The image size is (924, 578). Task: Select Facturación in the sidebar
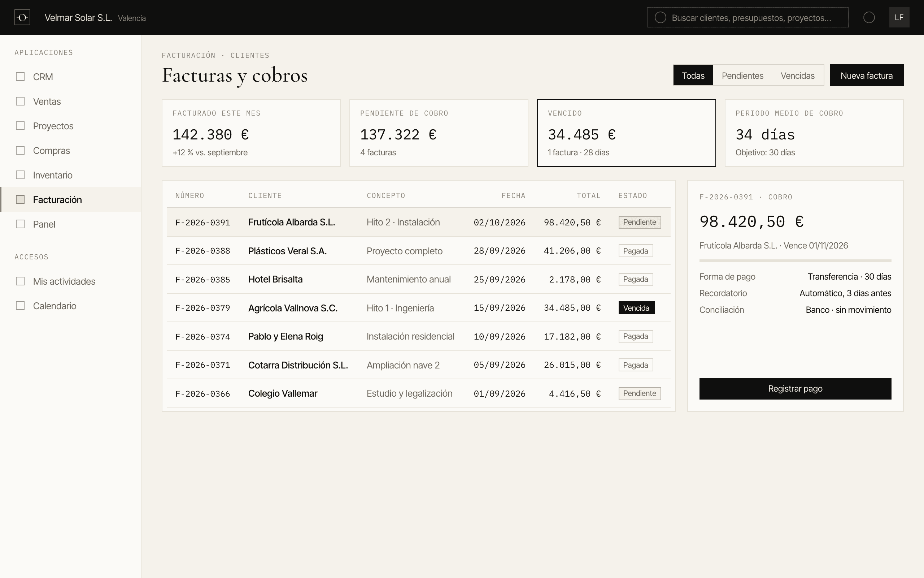click(71, 199)
